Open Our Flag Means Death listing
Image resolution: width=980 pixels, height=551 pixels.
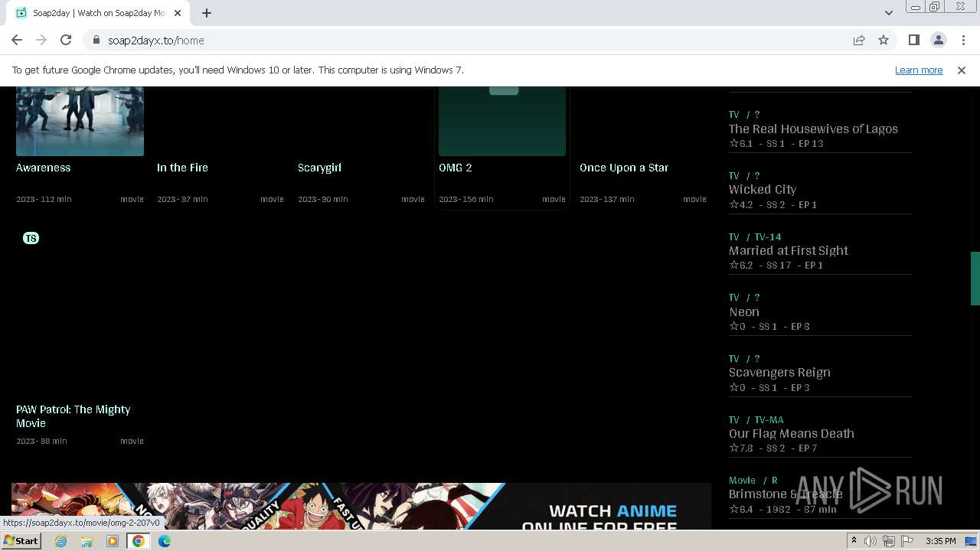792,434
